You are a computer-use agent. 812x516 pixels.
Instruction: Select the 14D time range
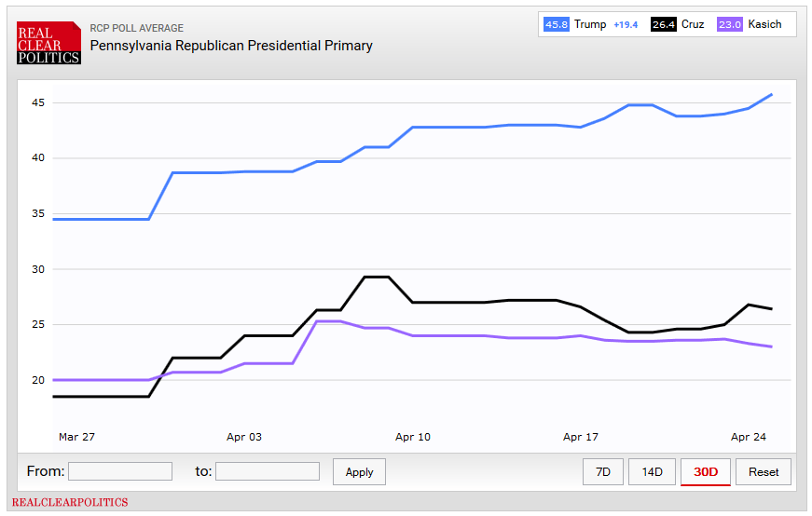(652, 472)
